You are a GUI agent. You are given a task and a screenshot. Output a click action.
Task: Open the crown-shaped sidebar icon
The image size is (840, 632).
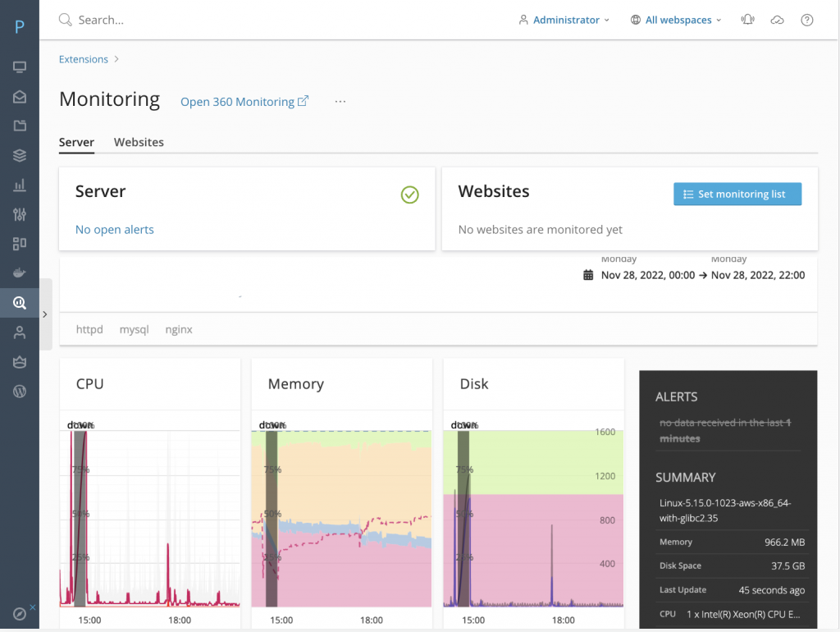pyautogui.click(x=20, y=362)
